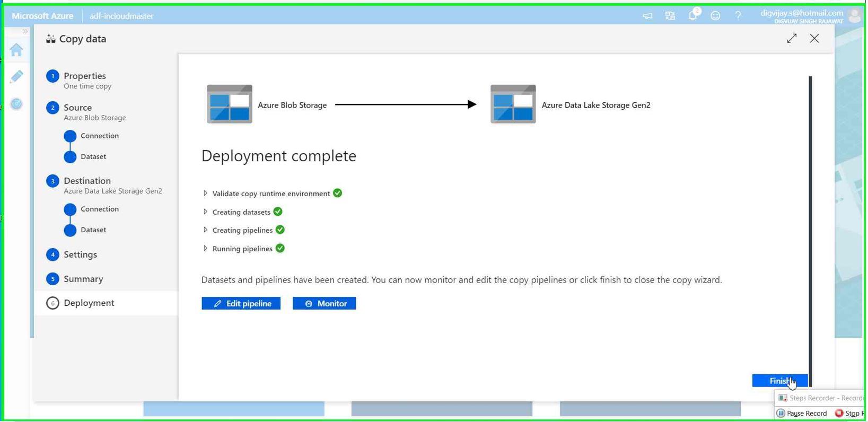868x422 pixels.
Task: Go to step 3 Destination
Action: coord(87,181)
